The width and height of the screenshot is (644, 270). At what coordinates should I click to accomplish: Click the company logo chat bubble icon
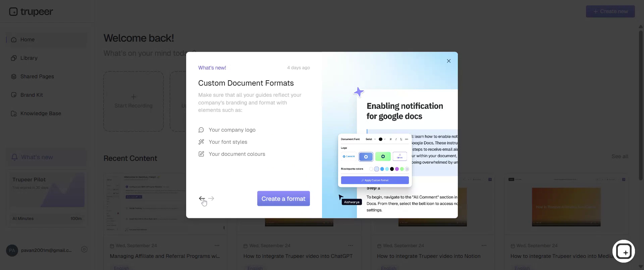(x=201, y=130)
